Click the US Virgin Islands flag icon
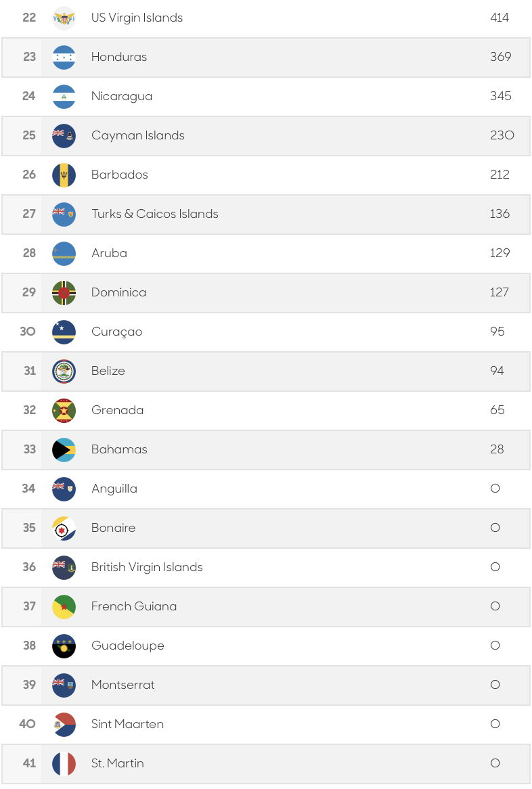The width and height of the screenshot is (532, 789). pyautogui.click(x=64, y=18)
